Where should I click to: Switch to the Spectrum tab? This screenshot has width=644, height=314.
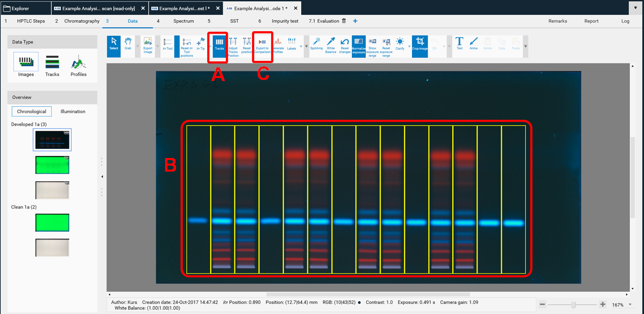click(183, 21)
